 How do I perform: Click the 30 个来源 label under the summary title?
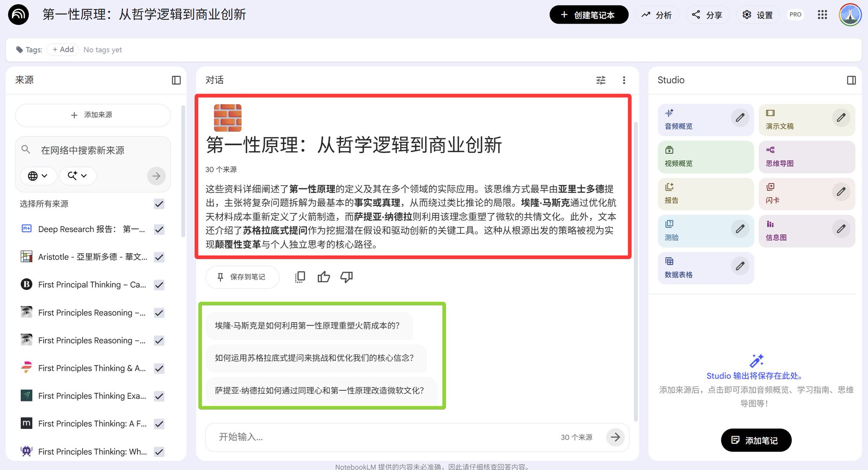[221, 169]
